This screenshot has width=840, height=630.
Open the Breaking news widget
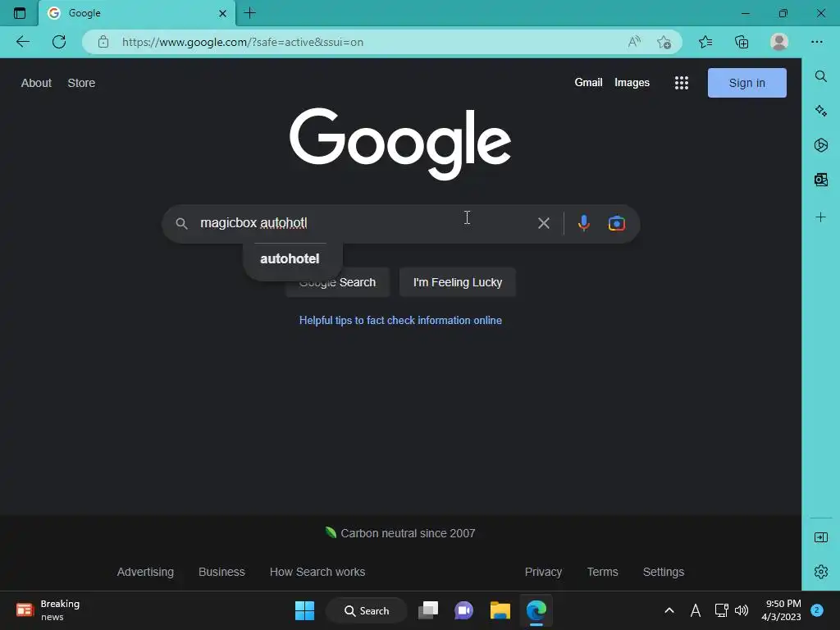(48, 610)
